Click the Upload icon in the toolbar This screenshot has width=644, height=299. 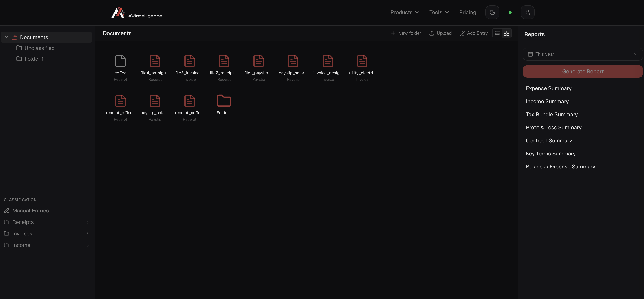point(432,33)
